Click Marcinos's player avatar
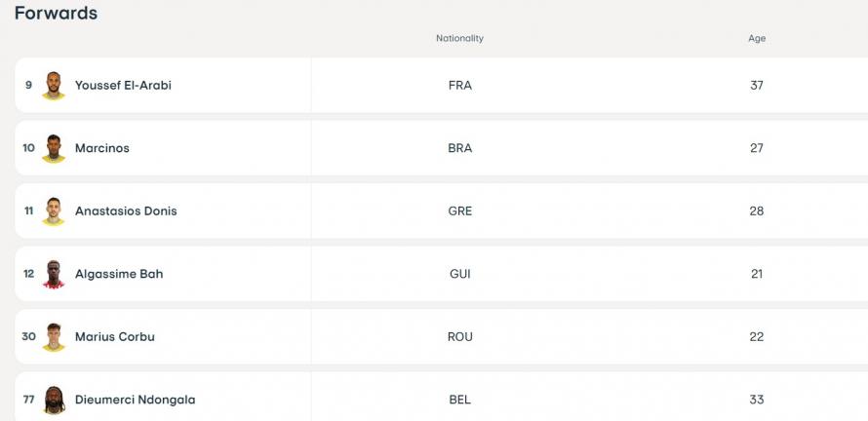The width and height of the screenshot is (868, 421). tap(53, 148)
